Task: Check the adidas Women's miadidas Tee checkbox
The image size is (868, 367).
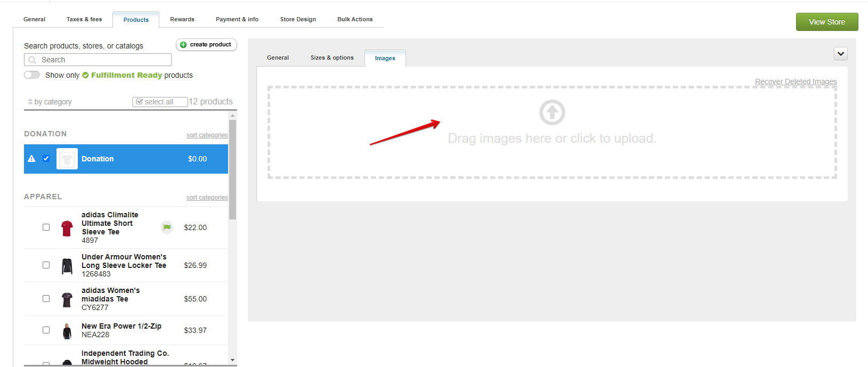Action: click(46, 299)
